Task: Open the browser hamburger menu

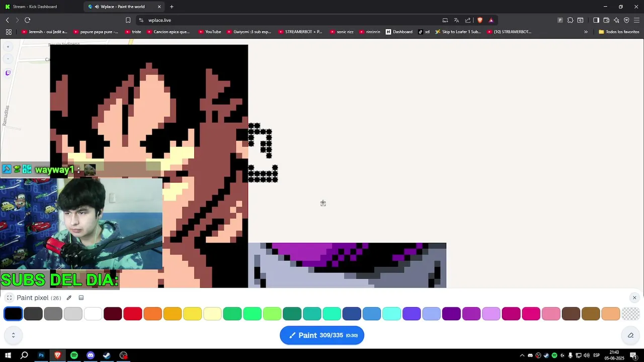Action: click(x=636, y=20)
